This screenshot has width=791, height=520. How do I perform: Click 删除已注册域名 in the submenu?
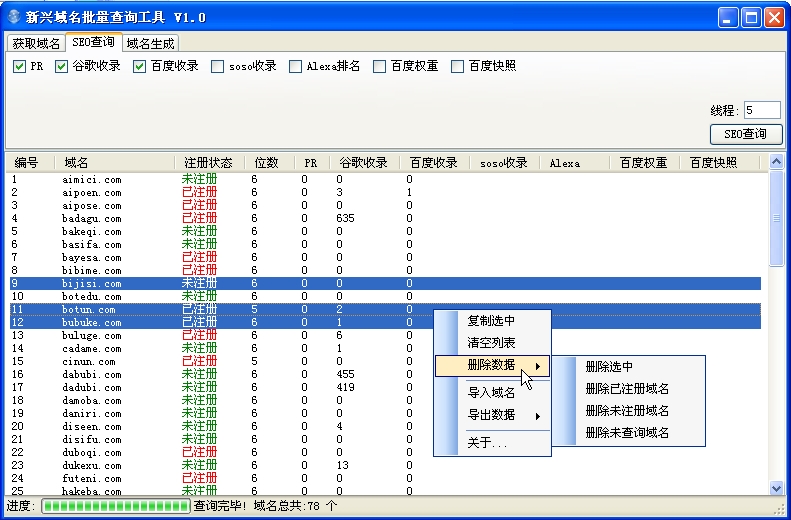[627, 389]
